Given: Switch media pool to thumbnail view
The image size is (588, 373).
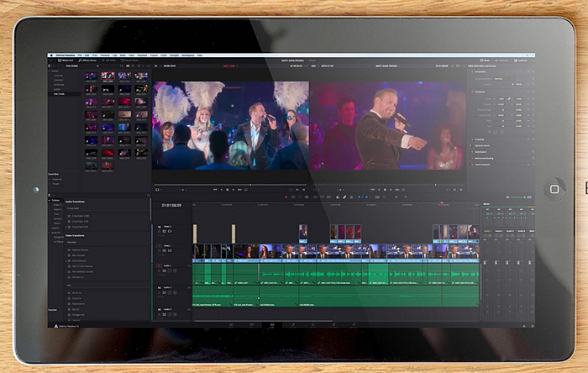Looking at the screenshot, I should pyautogui.click(x=128, y=66).
